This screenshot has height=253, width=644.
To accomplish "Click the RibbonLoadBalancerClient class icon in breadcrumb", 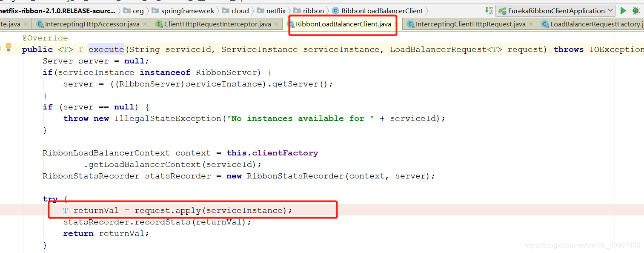I will point(335,11).
